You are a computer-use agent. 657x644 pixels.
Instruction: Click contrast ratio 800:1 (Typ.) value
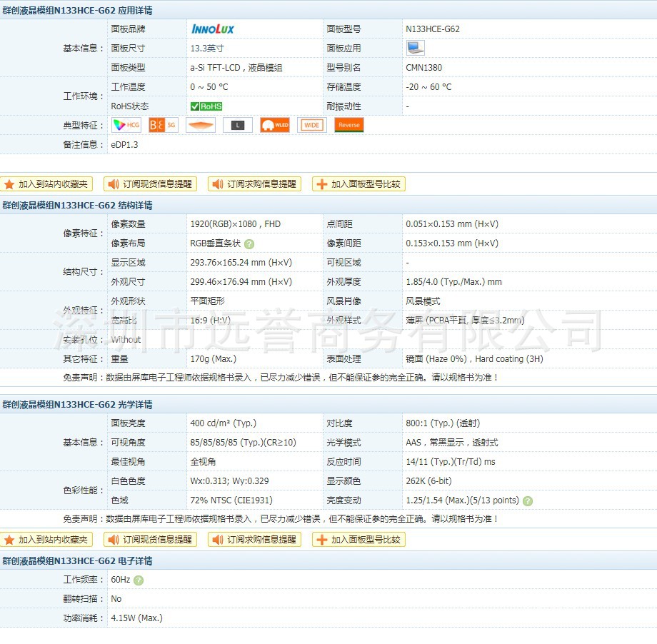click(x=443, y=423)
